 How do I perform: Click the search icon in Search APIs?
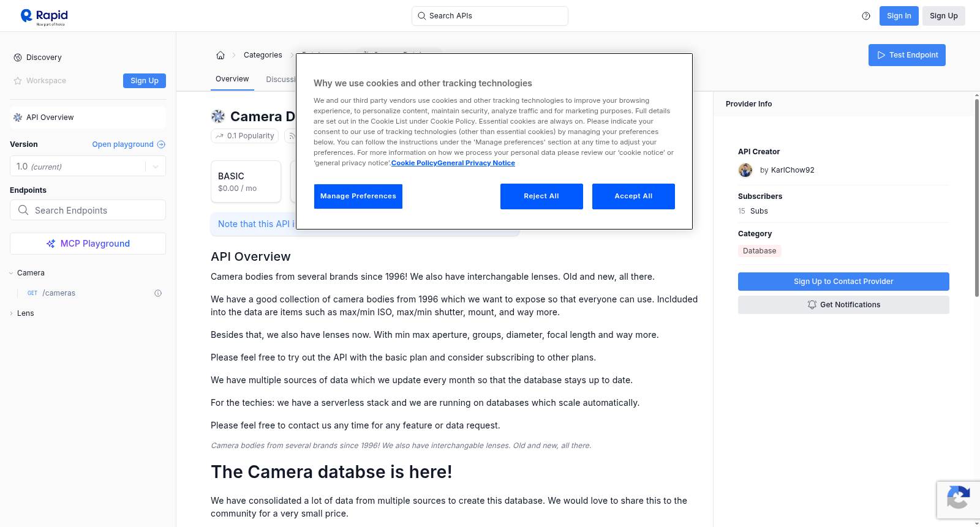tap(422, 16)
